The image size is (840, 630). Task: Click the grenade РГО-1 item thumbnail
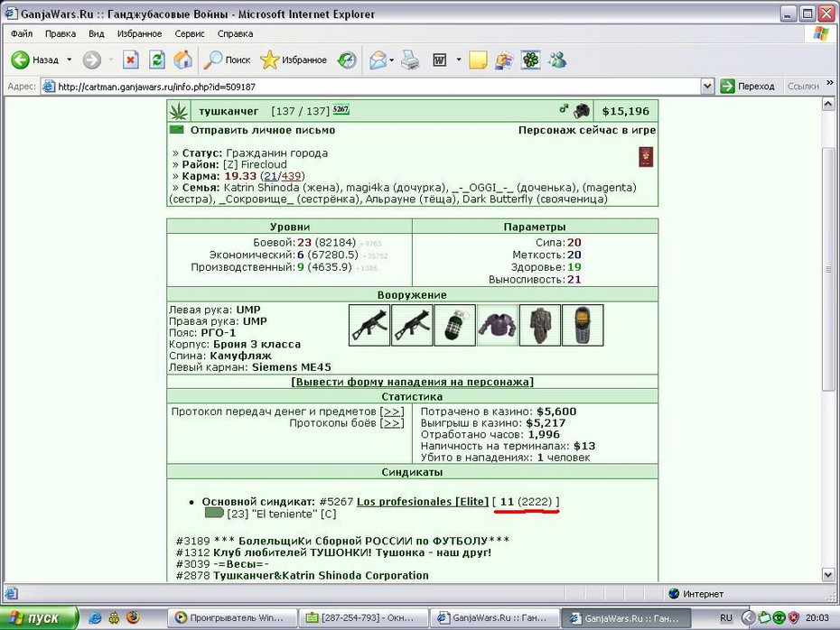click(455, 326)
